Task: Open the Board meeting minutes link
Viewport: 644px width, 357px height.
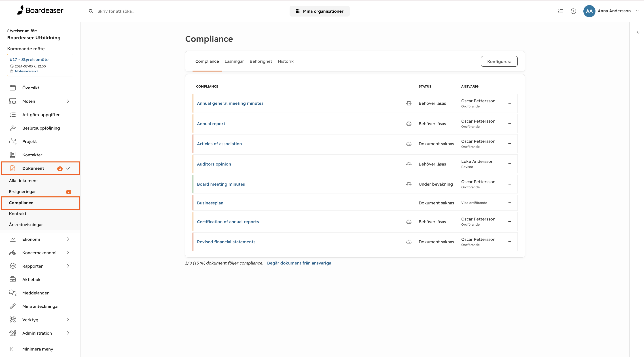Action: pyautogui.click(x=221, y=184)
